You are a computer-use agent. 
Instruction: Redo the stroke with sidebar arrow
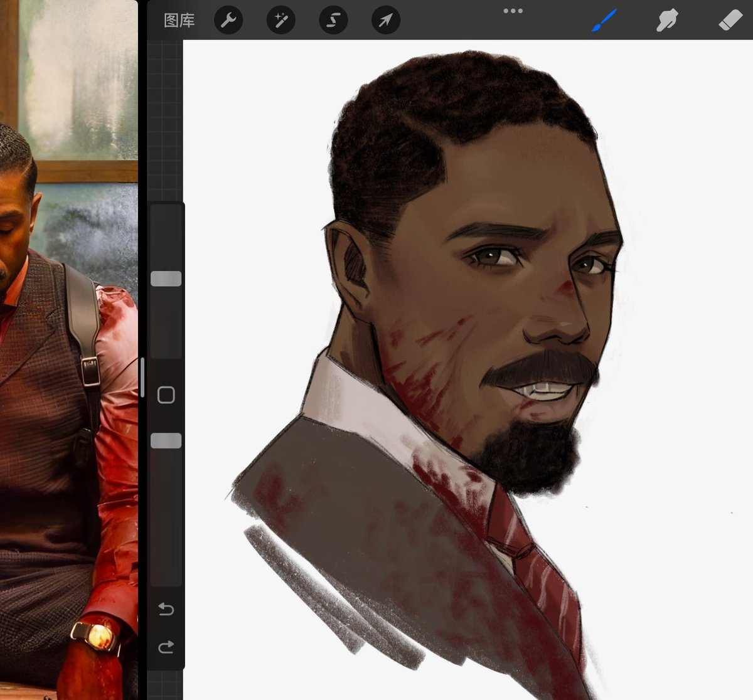[166, 647]
